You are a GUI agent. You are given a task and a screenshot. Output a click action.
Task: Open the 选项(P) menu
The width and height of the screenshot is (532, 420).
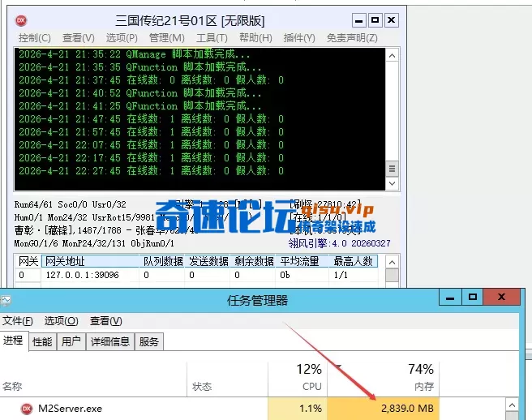122,37
